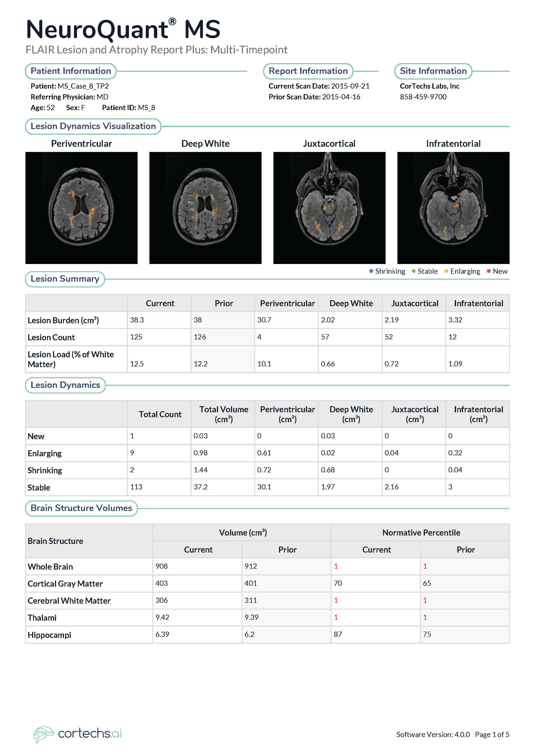Click the Infratentorial brain scan image
Viewport: 535px width, 756px height.
(453, 208)
